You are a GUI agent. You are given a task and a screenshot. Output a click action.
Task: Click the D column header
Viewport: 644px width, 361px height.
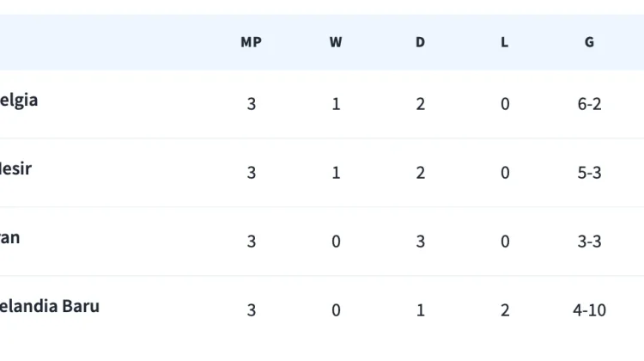point(420,42)
